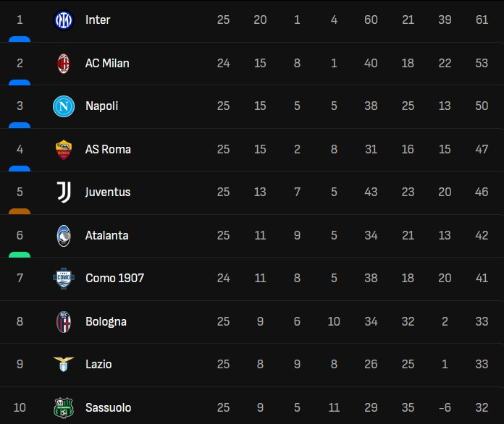Click the orange marker under rank 5

click(20, 211)
